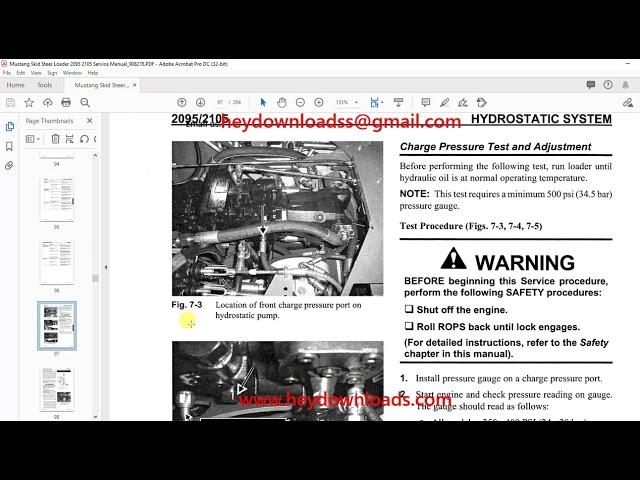Screen dimensions: 640x480
Task: Click the current page number field
Action: 220,102
